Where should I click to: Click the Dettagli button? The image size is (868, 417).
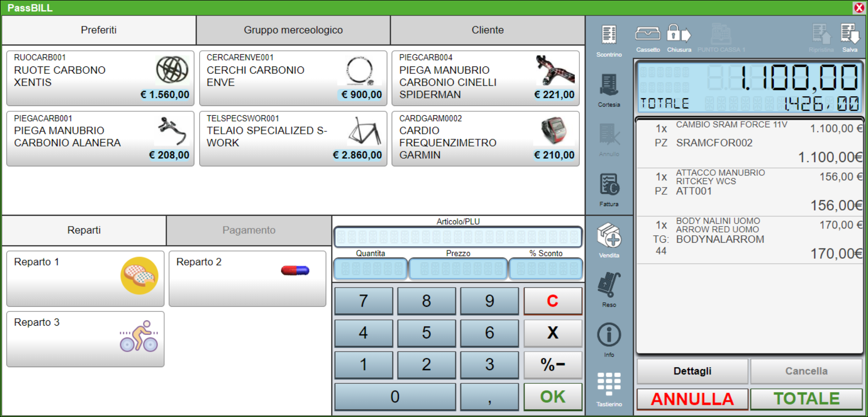pos(692,372)
